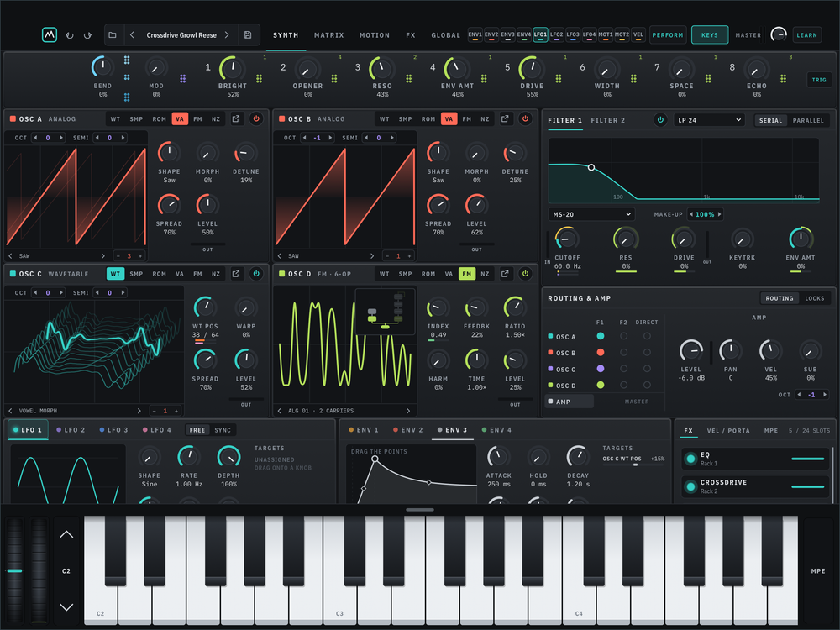Open the MS-20 filter model dropdown

tap(591, 214)
